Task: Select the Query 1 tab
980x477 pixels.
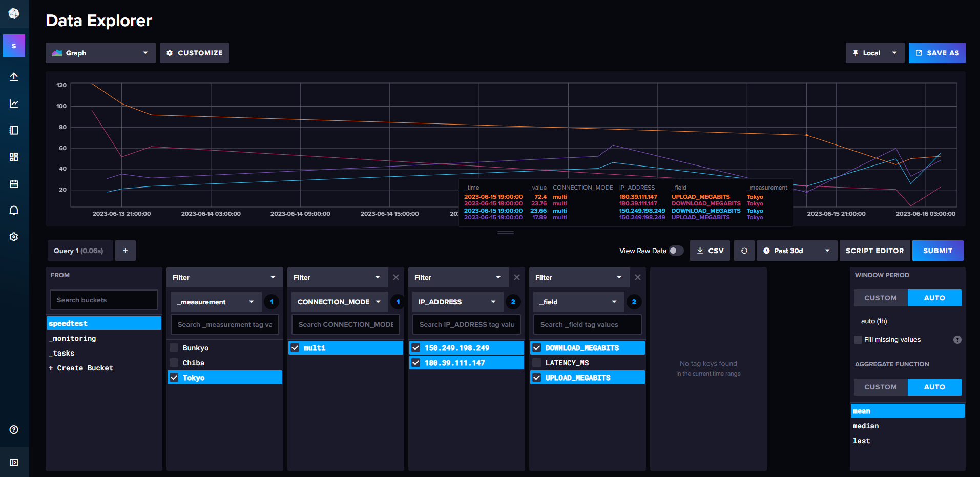Action: tap(78, 251)
